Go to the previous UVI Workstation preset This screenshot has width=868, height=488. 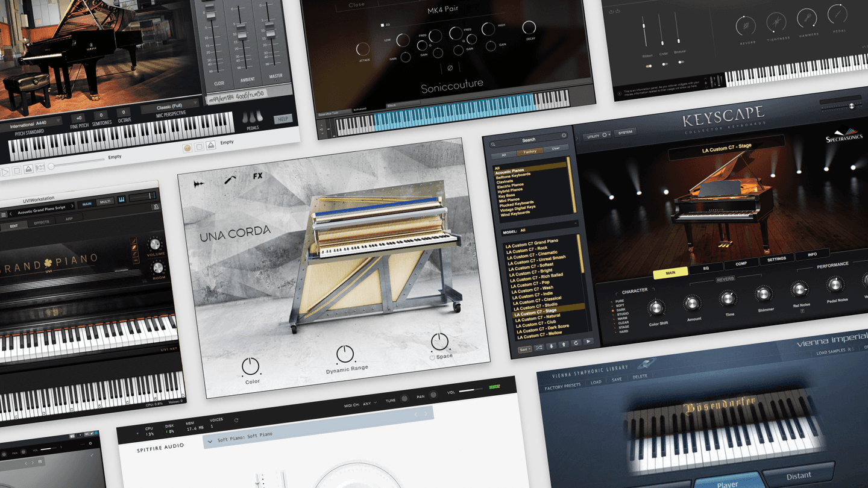[10, 213]
